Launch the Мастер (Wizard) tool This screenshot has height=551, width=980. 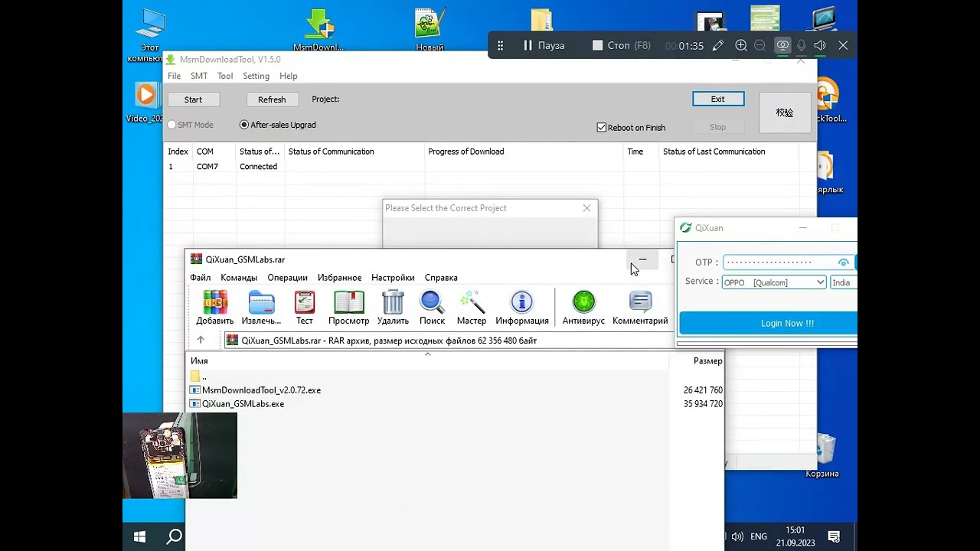coord(472,308)
